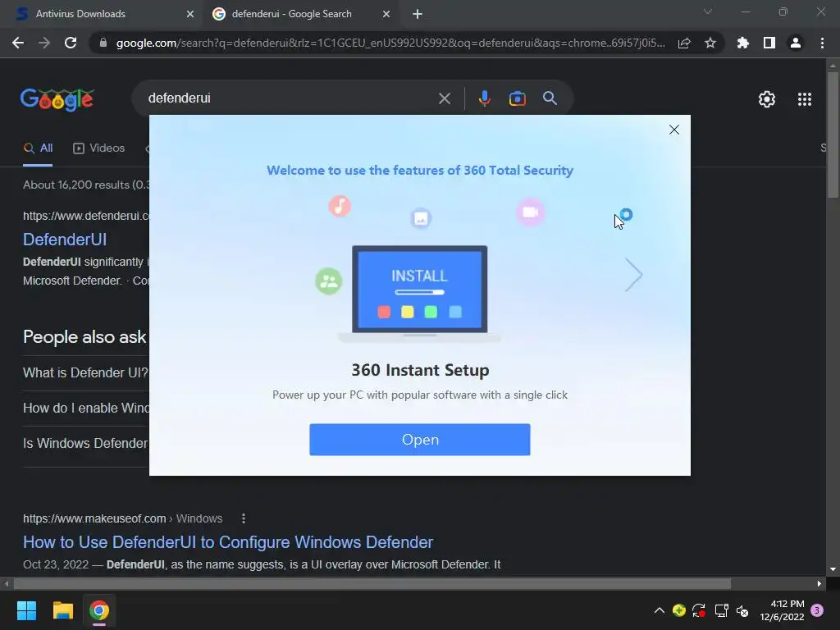
Task: Submit the search with the magnifier icon
Action: pyautogui.click(x=550, y=98)
